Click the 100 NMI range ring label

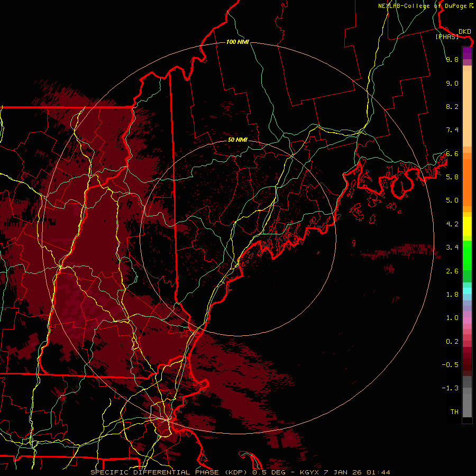coord(237,42)
